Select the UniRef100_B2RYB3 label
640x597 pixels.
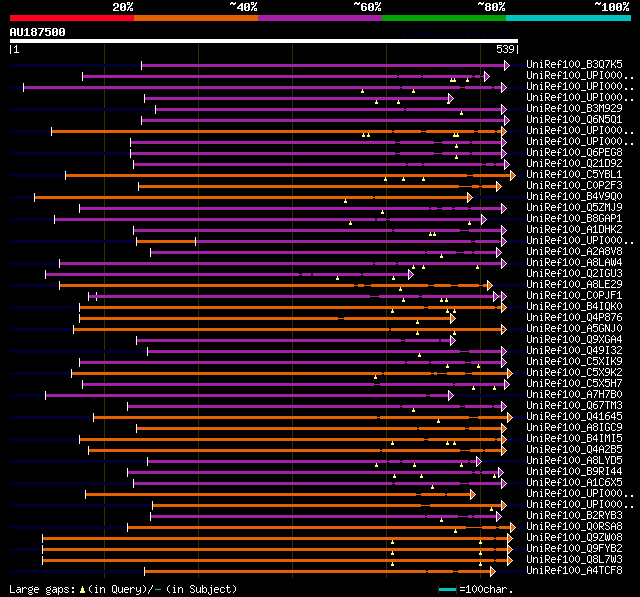(574, 516)
